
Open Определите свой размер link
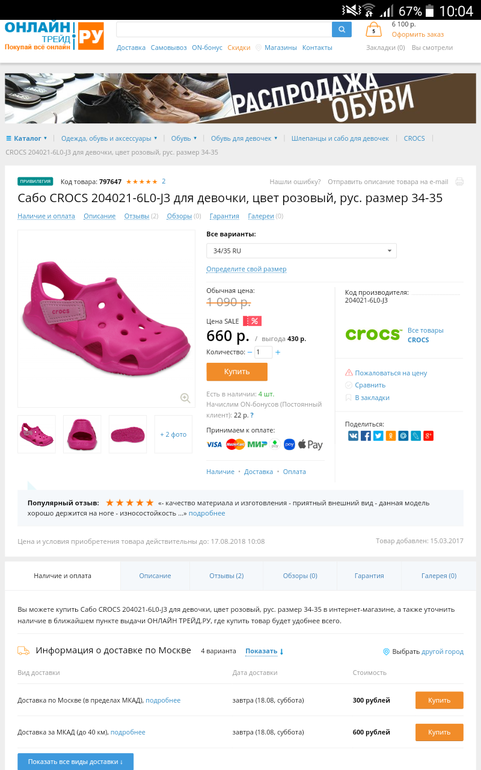[246, 269]
